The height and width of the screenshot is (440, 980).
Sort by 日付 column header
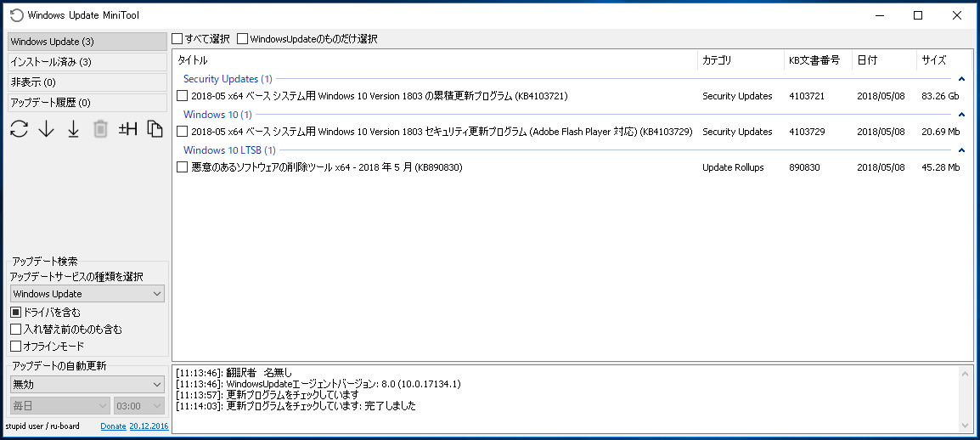pyautogui.click(x=884, y=60)
